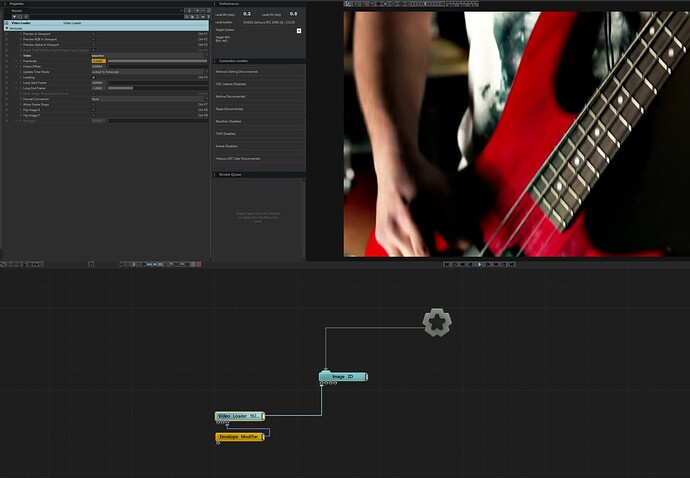Click Hokuyo UST Lidar Disconnected entry
Image resolution: width=690 pixels, height=478 pixels.
[x=260, y=158]
